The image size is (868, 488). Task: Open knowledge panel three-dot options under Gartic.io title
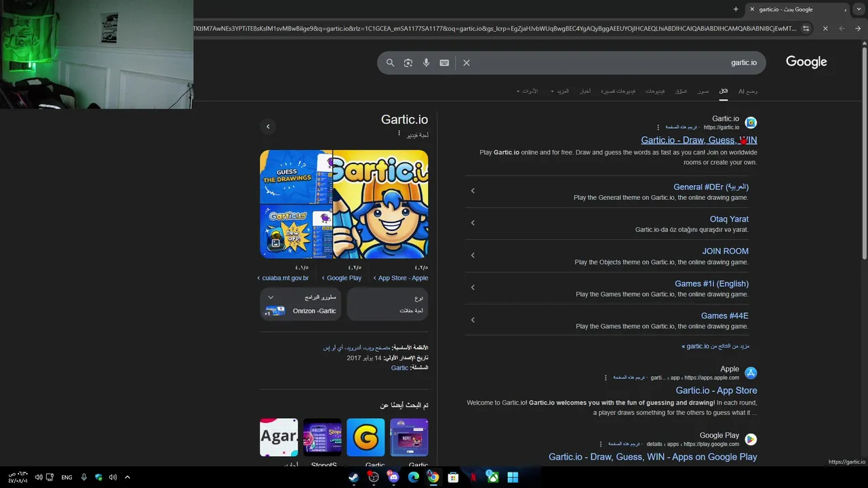(x=399, y=134)
